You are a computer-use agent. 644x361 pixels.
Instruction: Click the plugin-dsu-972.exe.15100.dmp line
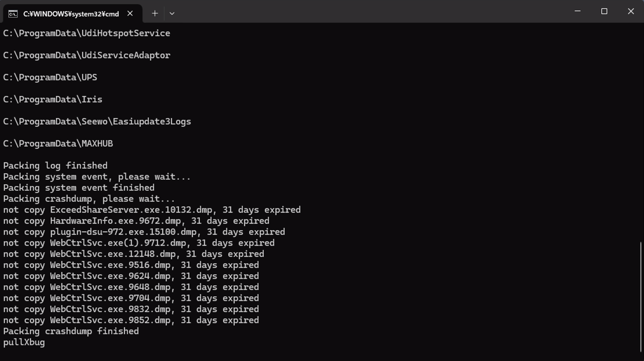(x=144, y=232)
